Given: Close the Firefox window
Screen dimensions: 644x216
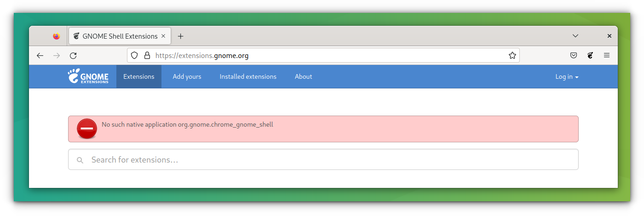Looking at the screenshot, I should pyautogui.click(x=609, y=36).
